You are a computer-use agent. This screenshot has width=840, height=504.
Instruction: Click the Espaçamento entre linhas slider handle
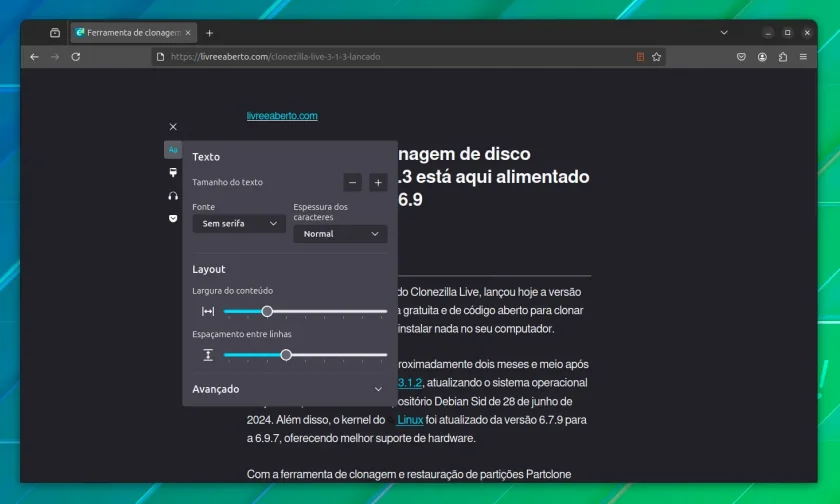click(x=286, y=355)
